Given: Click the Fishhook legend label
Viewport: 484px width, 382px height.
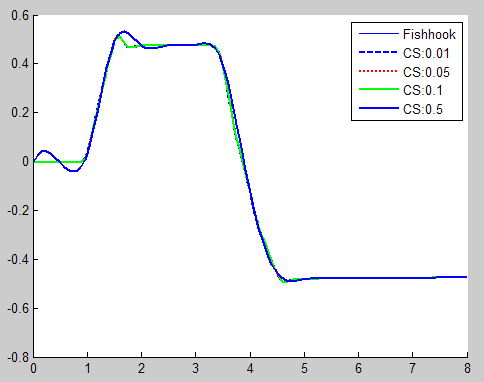Looking at the screenshot, I should [429, 34].
